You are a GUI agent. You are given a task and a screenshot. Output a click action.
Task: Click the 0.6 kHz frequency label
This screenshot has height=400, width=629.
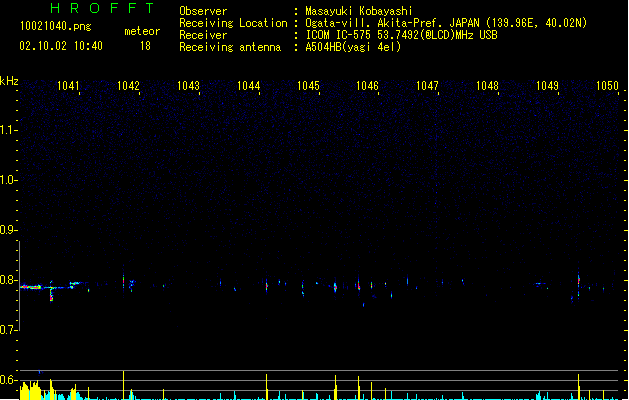pos(8,380)
